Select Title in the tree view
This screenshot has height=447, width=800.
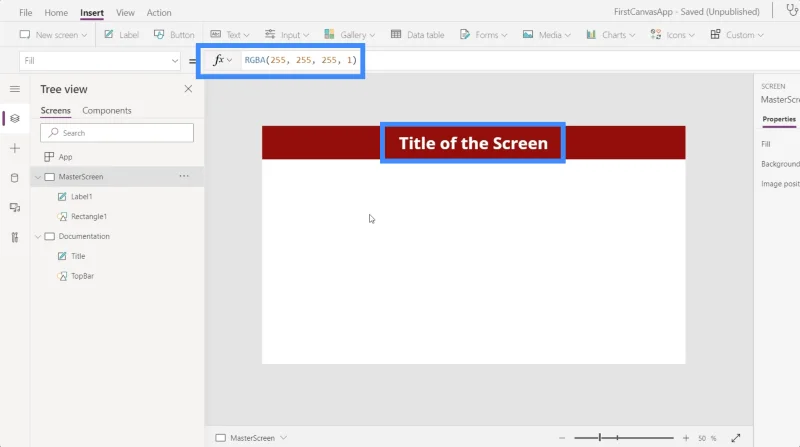78,256
